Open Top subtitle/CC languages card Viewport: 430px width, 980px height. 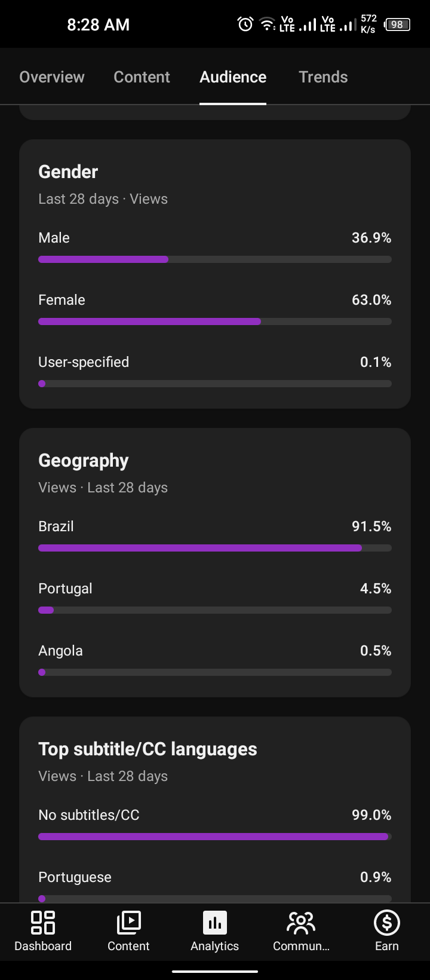(x=148, y=749)
